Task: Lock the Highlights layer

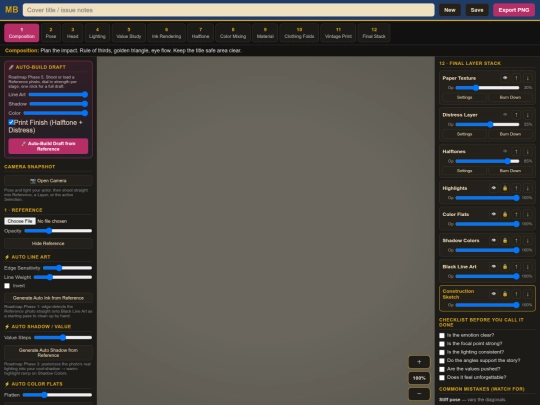Action: (x=505, y=188)
